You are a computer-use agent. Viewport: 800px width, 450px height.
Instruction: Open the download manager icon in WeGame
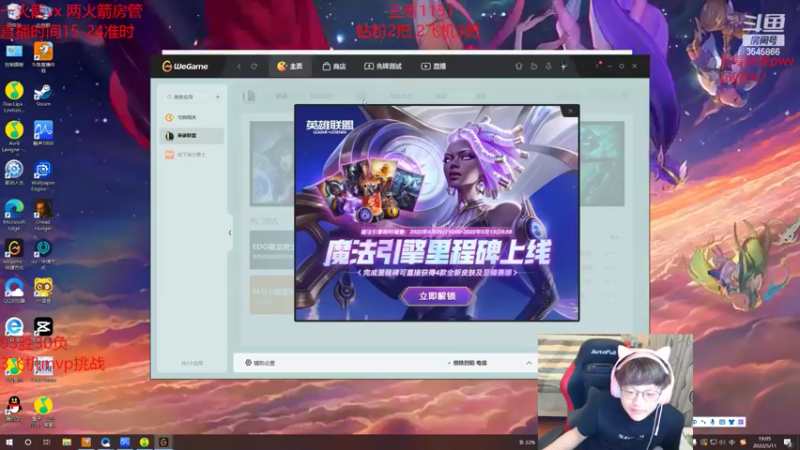[x=548, y=66]
